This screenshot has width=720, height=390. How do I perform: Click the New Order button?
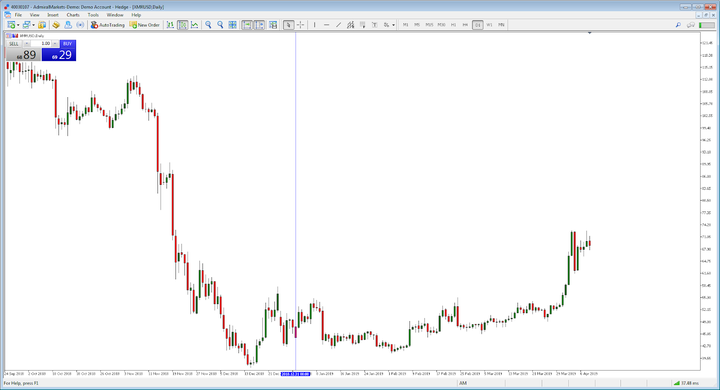(x=145, y=25)
